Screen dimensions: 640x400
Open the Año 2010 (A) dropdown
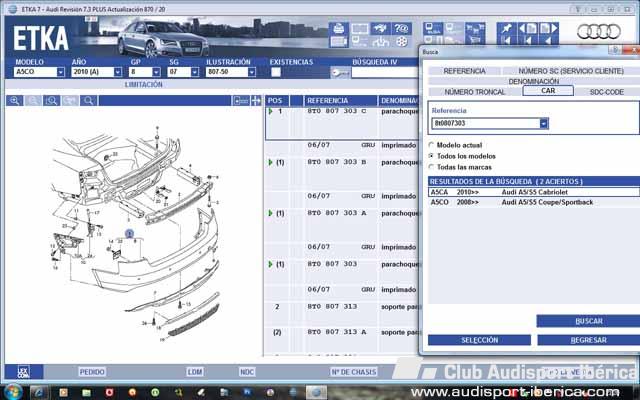coord(118,72)
